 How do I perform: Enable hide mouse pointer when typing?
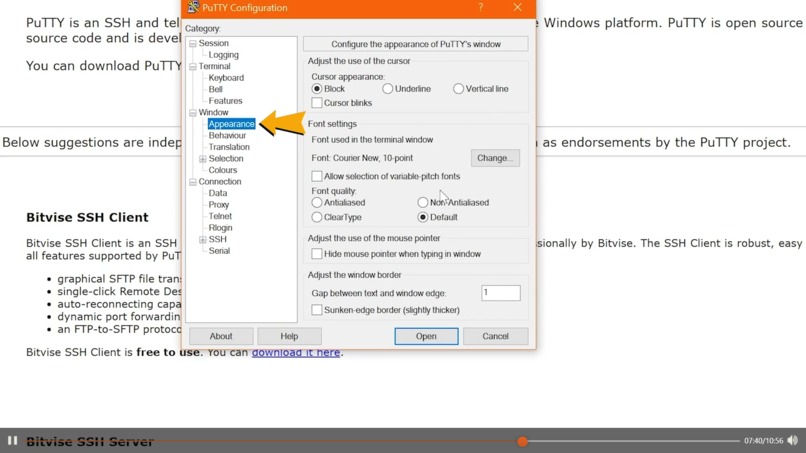(317, 254)
